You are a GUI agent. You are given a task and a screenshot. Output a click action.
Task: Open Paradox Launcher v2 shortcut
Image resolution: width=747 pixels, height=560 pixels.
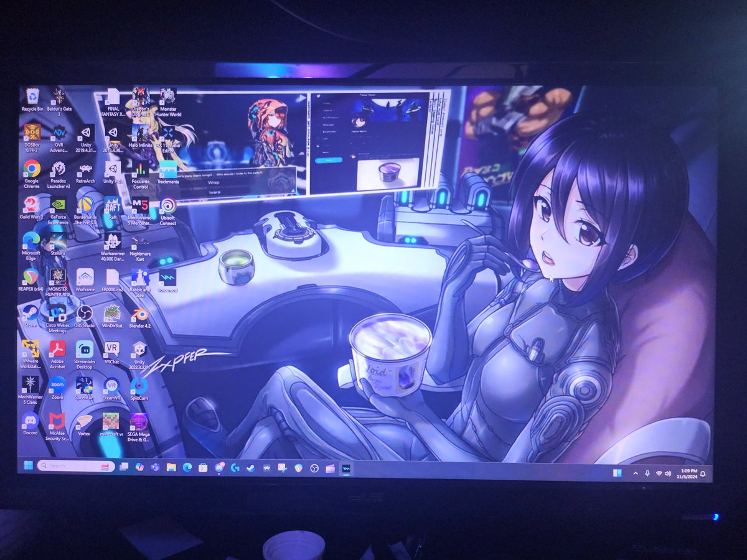tap(59, 174)
